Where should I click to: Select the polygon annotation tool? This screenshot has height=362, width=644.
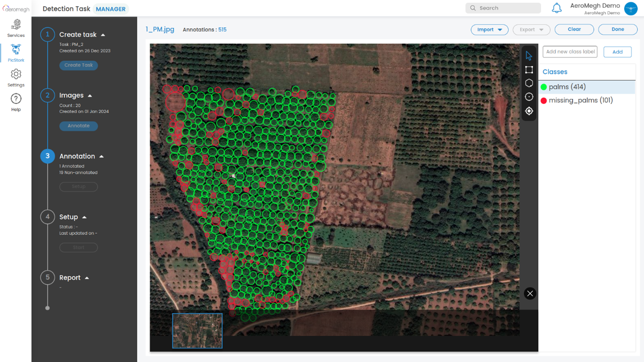point(529,83)
